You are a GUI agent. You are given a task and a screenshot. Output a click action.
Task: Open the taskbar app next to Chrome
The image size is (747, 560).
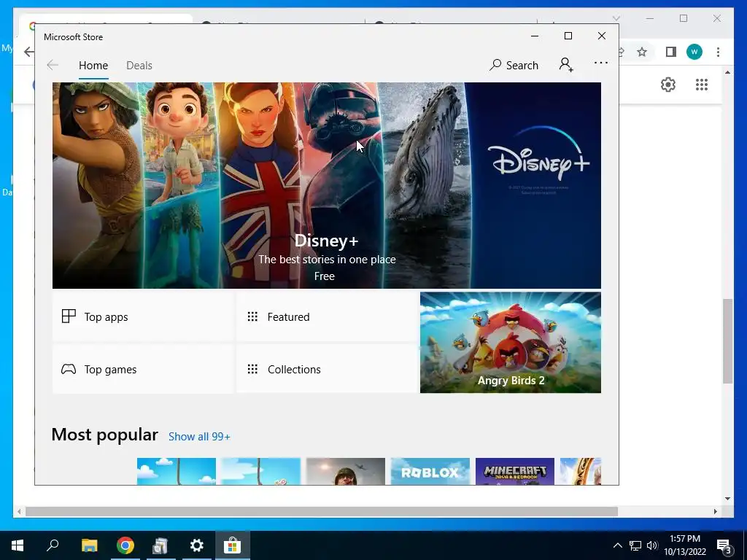[x=160, y=545]
